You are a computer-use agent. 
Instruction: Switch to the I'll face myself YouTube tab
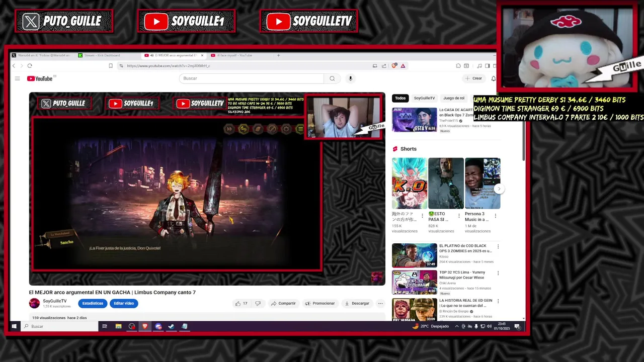click(x=234, y=55)
